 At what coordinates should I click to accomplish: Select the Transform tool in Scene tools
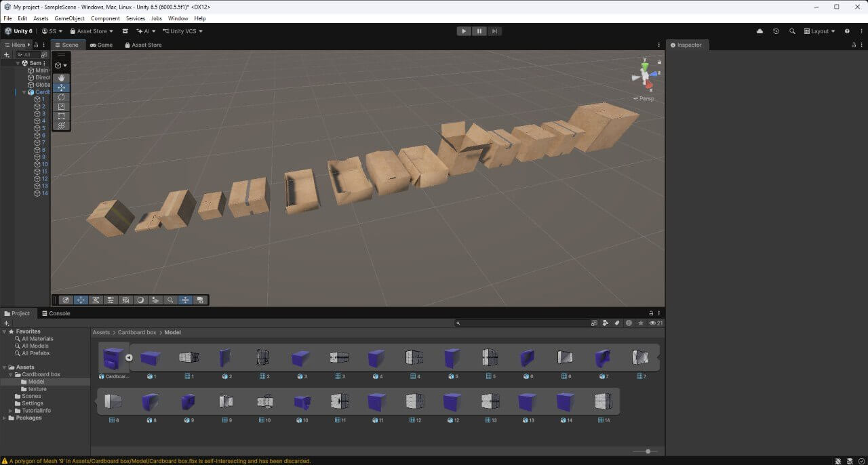pyautogui.click(x=61, y=125)
